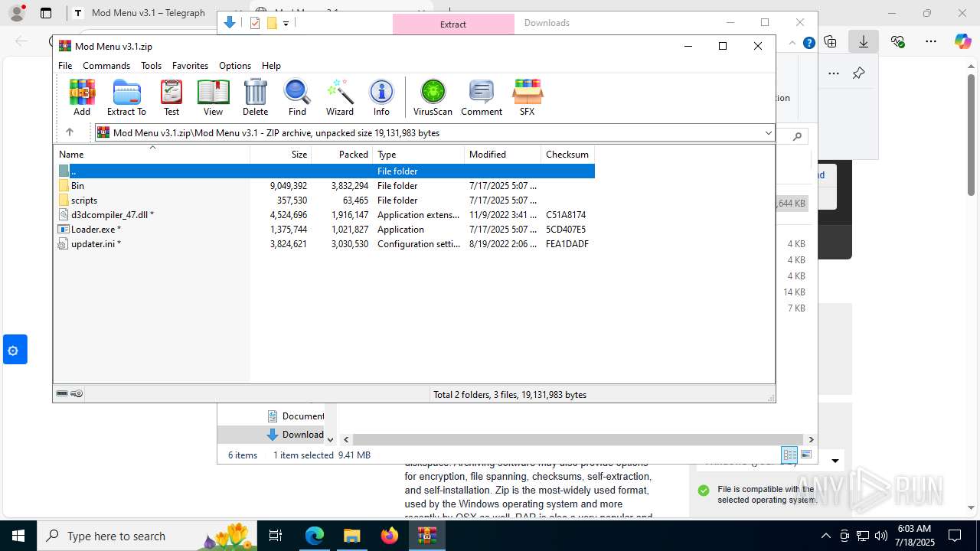Image resolution: width=980 pixels, height=551 pixels.
Task: Click the browser Downloads icon
Action: (864, 42)
